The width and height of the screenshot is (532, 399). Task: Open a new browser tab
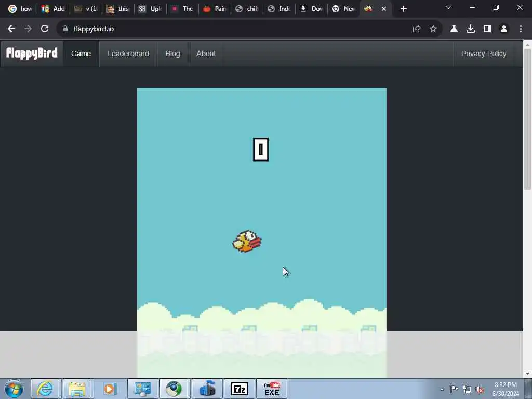[x=403, y=9]
